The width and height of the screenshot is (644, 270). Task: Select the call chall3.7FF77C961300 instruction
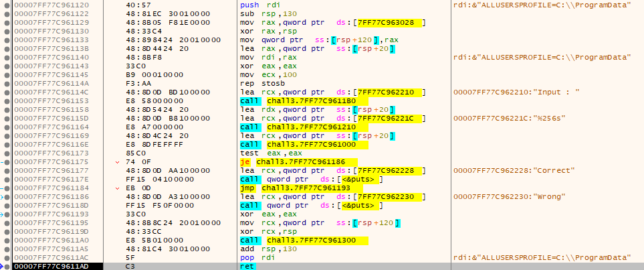304,241
